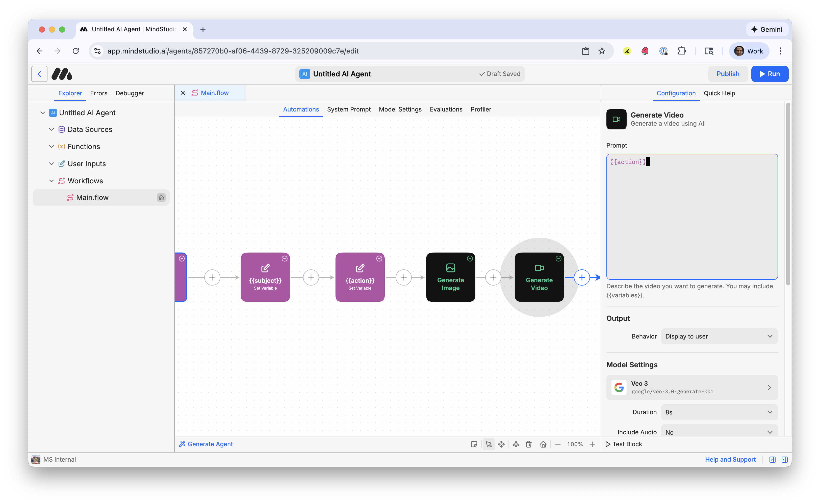
Task: Click the Generate Image node on the canvas
Action: pos(450,277)
